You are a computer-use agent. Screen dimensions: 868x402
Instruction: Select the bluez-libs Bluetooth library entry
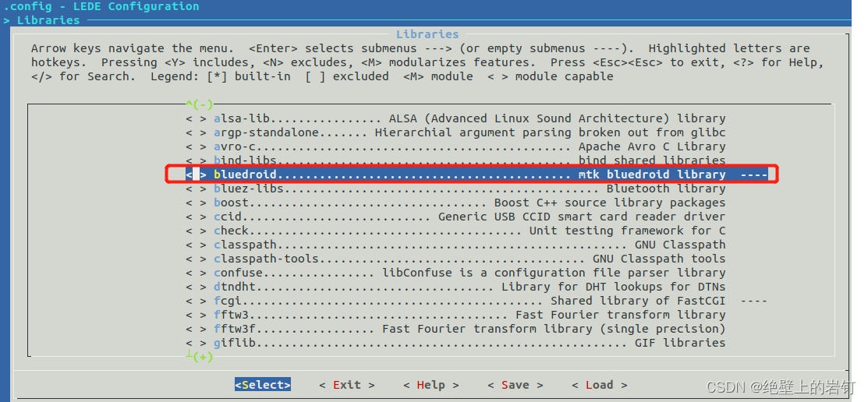click(455, 189)
